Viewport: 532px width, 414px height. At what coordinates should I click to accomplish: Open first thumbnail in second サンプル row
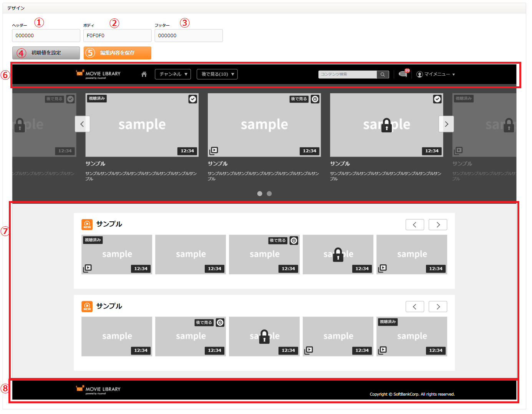coord(117,336)
